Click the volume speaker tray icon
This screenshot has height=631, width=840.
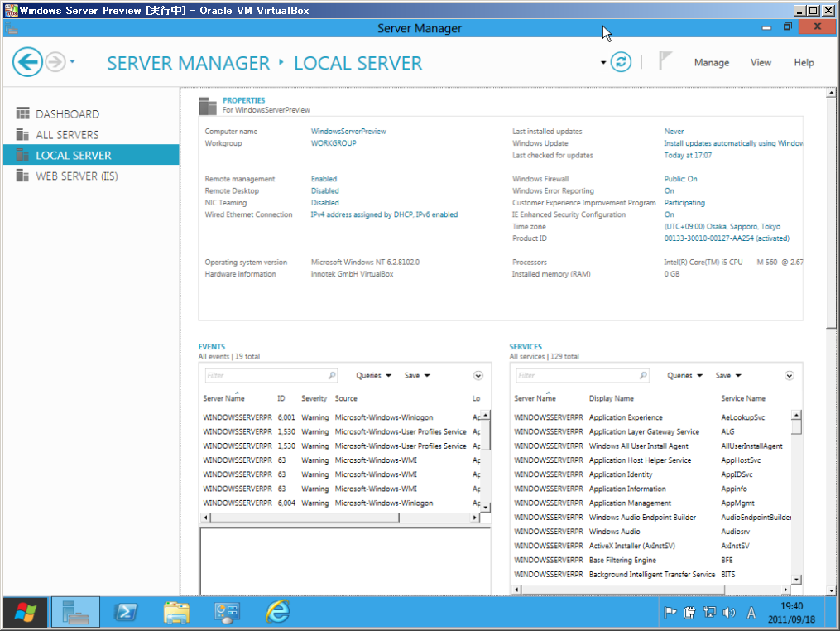pos(728,613)
